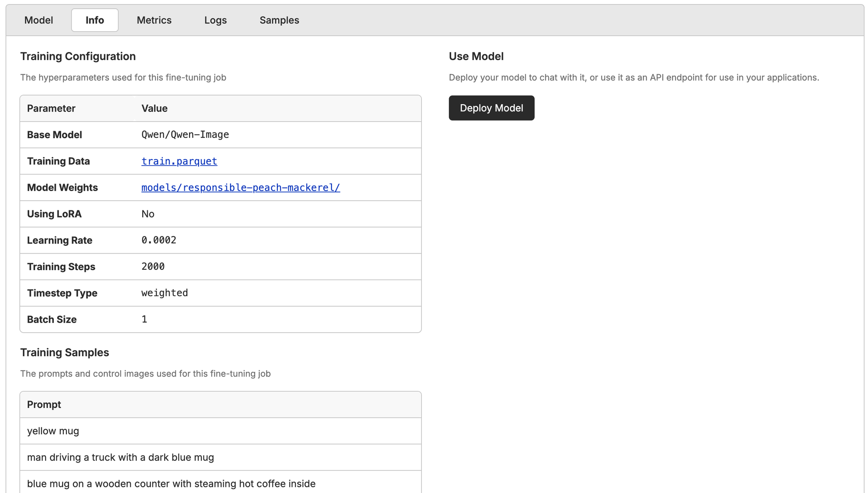Click the 'weighted' timestep type value
The height and width of the screenshot is (493, 868).
coord(164,293)
